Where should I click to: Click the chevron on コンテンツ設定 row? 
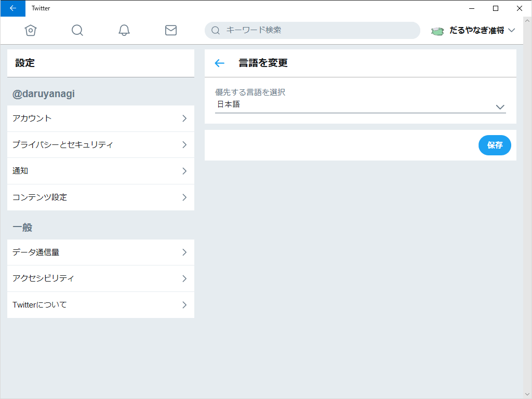point(184,197)
